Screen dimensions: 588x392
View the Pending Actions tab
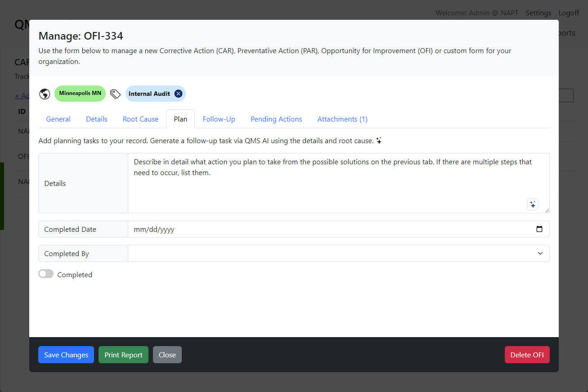276,119
